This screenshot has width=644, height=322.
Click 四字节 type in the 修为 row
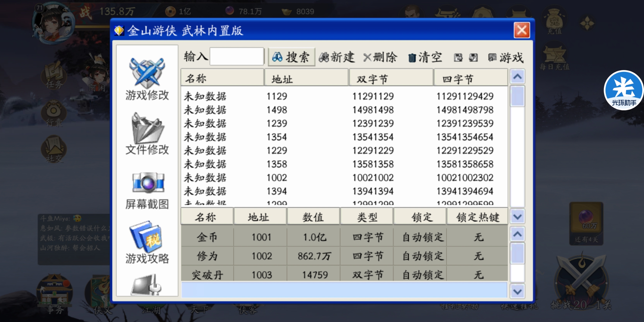click(x=368, y=256)
